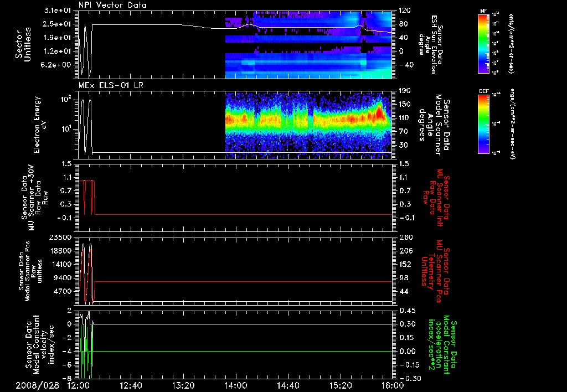
Task: Click the '14:40' time axis label
Action: [x=288, y=385]
